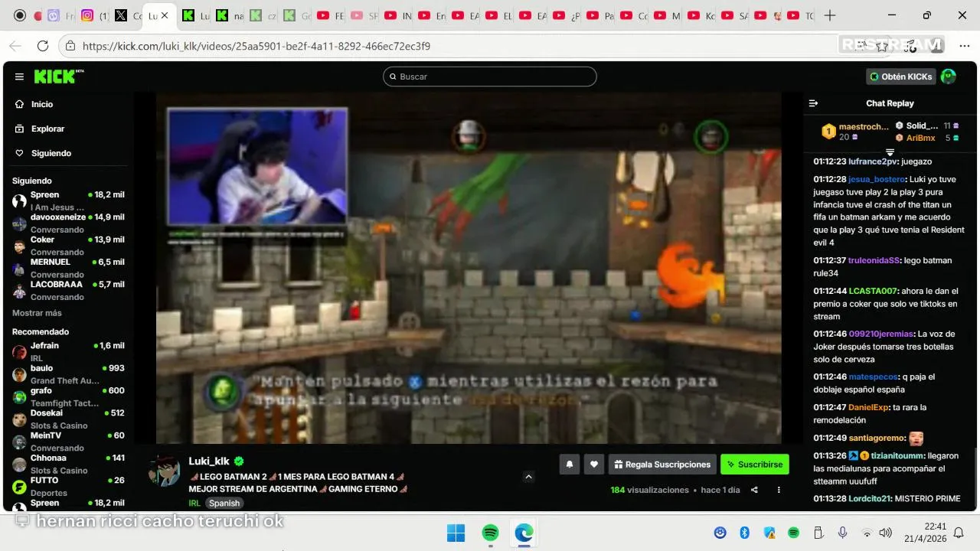Click the green Suscribirse button
This screenshot has height=551, width=980.
pos(755,464)
